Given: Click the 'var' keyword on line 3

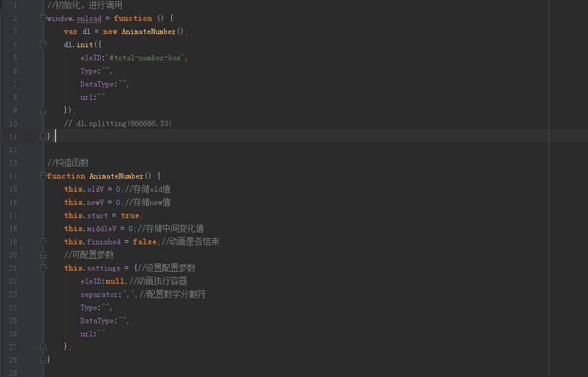Looking at the screenshot, I should pyautogui.click(x=70, y=32).
